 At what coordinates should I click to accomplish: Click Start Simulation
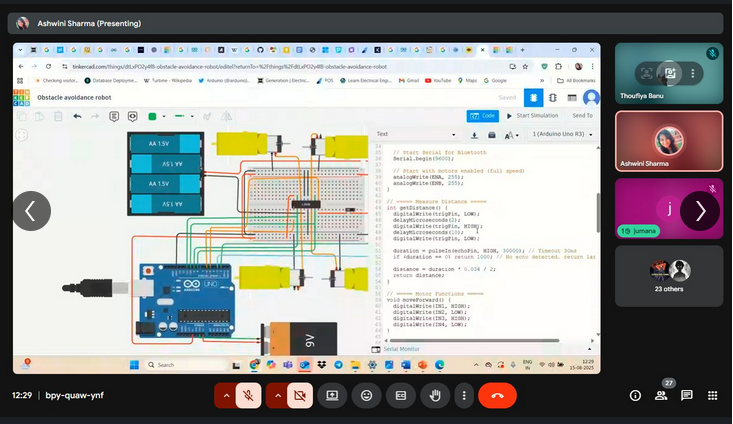pos(532,115)
